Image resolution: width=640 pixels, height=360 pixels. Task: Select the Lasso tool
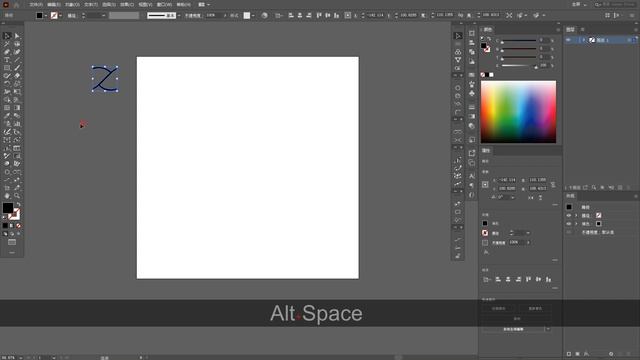point(17,44)
